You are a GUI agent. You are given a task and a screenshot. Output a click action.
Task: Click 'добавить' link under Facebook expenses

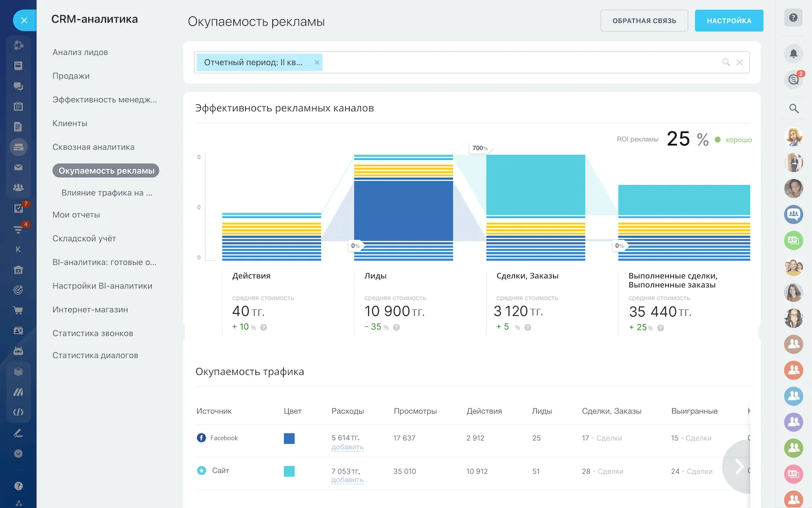pyautogui.click(x=347, y=446)
